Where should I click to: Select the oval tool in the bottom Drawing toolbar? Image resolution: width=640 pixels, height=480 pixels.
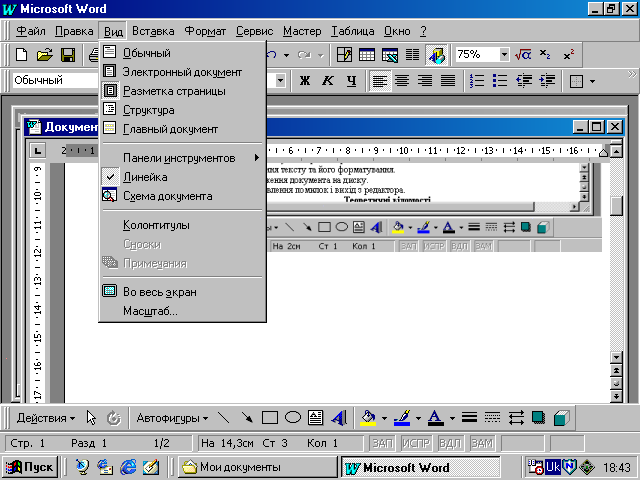pos(293,418)
